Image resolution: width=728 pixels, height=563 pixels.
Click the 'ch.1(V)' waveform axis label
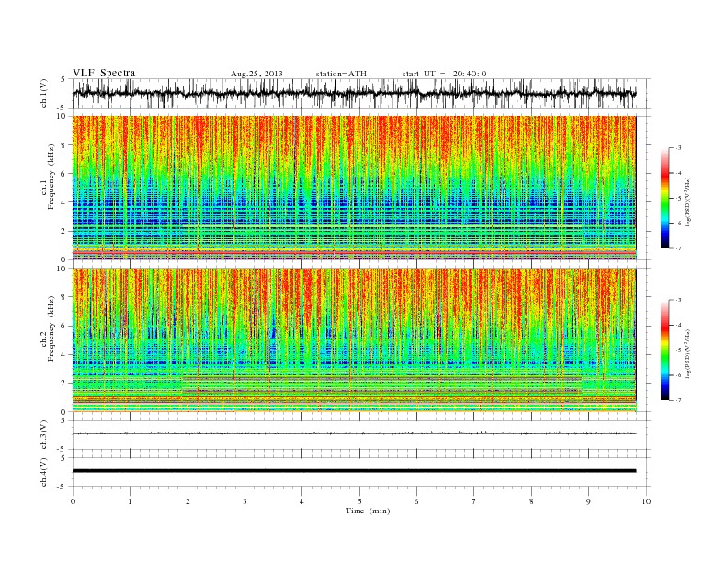point(44,93)
